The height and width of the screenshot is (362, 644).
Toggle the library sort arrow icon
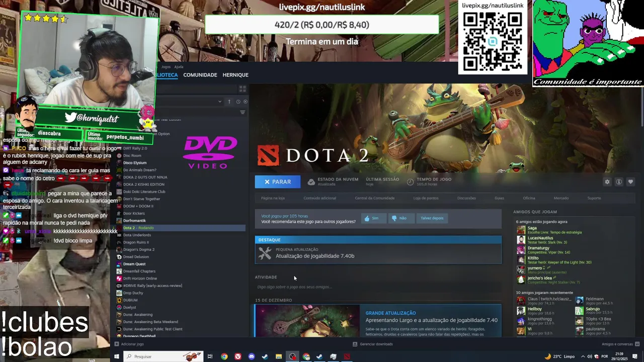(229, 102)
